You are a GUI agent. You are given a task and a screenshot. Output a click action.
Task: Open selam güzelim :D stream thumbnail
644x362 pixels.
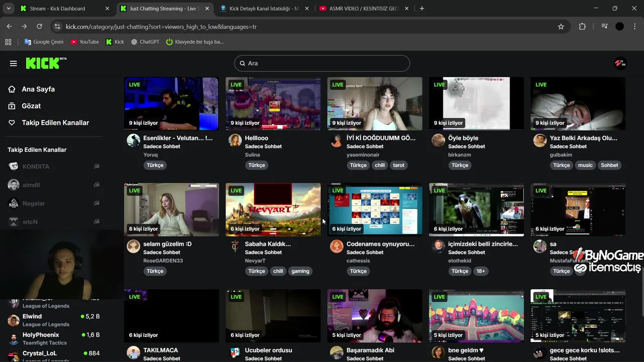point(172,210)
